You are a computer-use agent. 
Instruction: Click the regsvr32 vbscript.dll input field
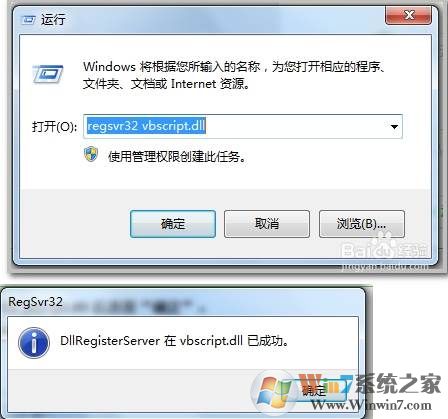[x=243, y=126]
